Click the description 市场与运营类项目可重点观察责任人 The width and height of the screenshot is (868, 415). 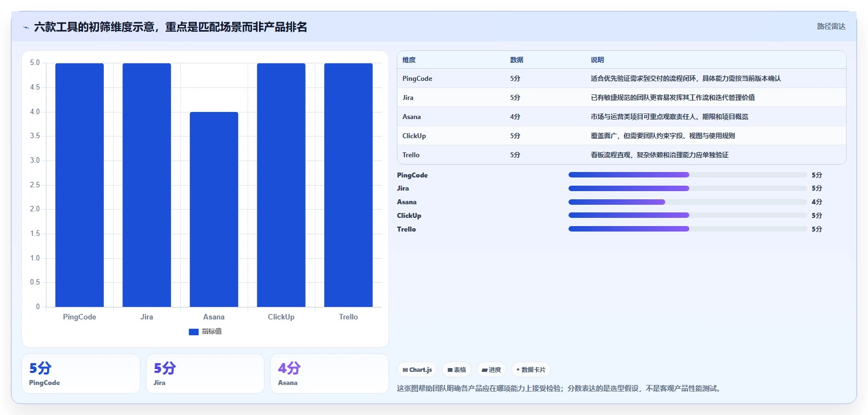[669, 117]
